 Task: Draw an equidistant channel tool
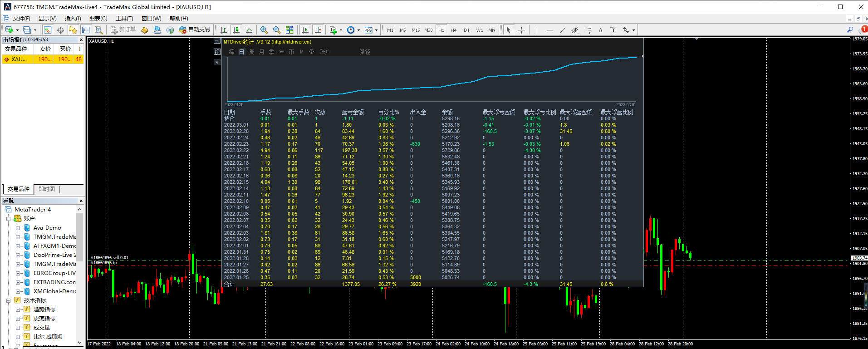click(x=575, y=30)
